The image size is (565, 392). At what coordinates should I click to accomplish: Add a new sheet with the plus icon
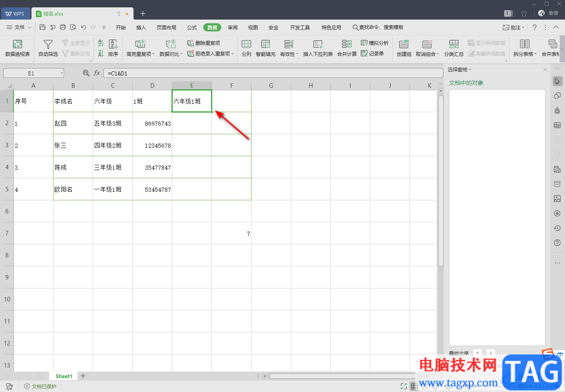[x=83, y=376]
